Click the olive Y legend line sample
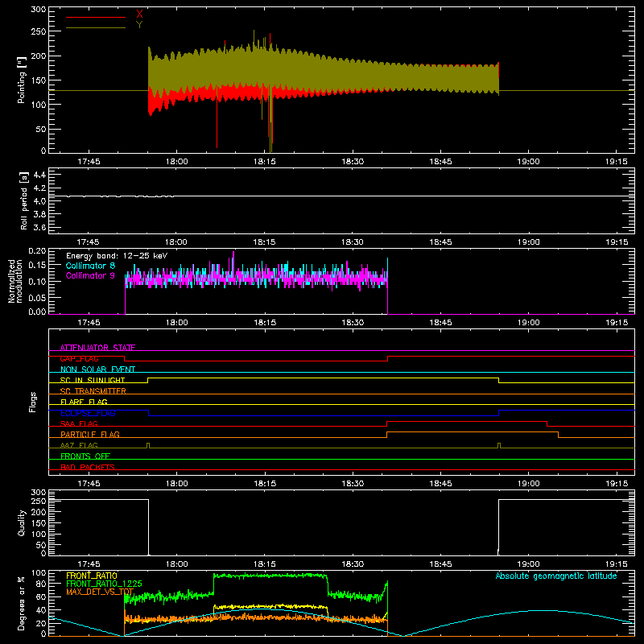This screenshot has width=644, height=644. point(96,27)
